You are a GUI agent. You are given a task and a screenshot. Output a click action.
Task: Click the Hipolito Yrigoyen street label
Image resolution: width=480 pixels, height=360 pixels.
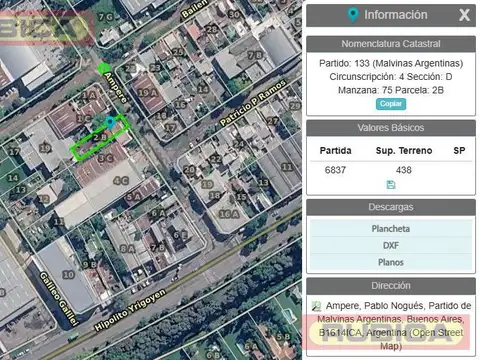click(130, 310)
